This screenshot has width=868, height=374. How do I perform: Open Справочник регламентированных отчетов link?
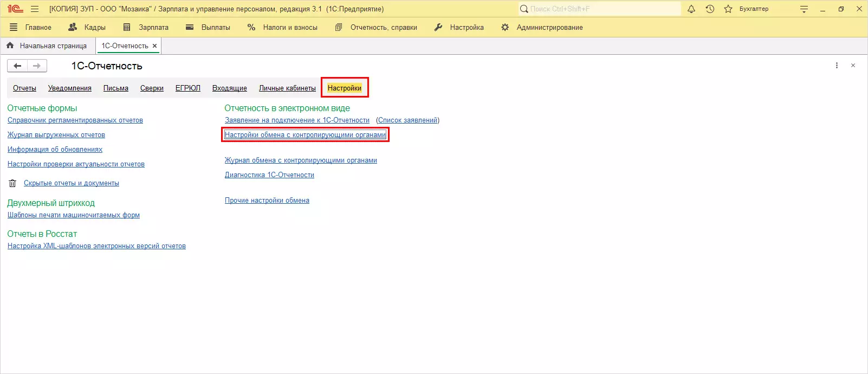[x=75, y=120]
